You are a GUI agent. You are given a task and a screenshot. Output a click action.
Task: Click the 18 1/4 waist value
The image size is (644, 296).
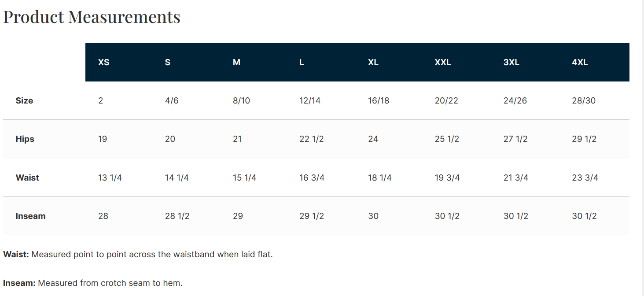(379, 178)
